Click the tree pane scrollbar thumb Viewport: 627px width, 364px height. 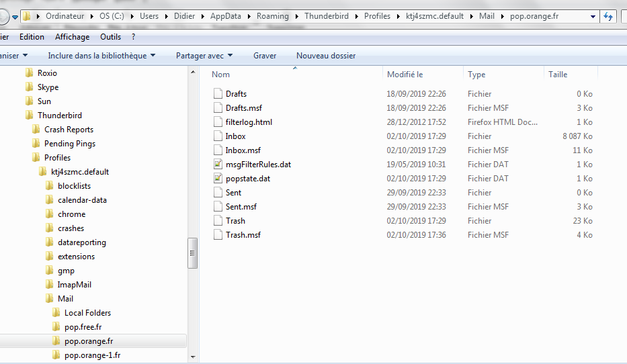[193, 253]
